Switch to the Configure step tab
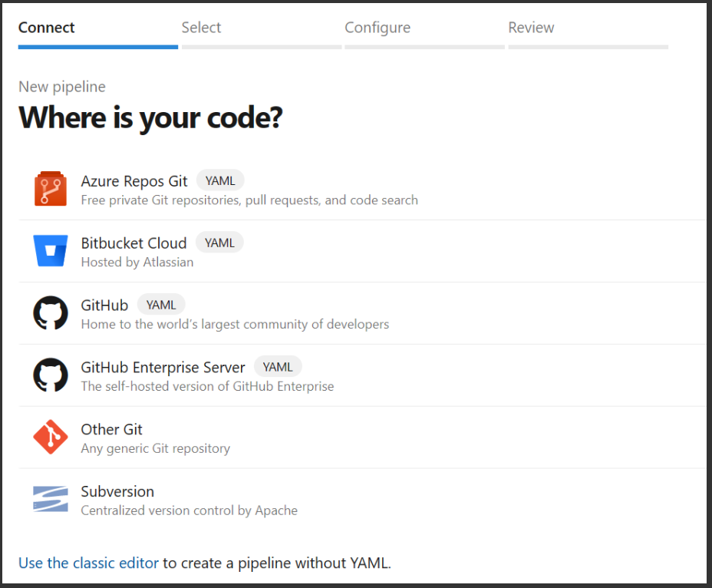The image size is (712, 588). 377,28
